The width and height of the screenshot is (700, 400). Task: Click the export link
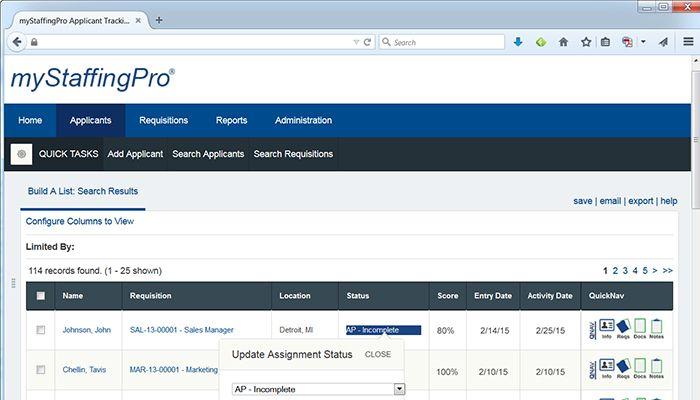coord(641,201)
